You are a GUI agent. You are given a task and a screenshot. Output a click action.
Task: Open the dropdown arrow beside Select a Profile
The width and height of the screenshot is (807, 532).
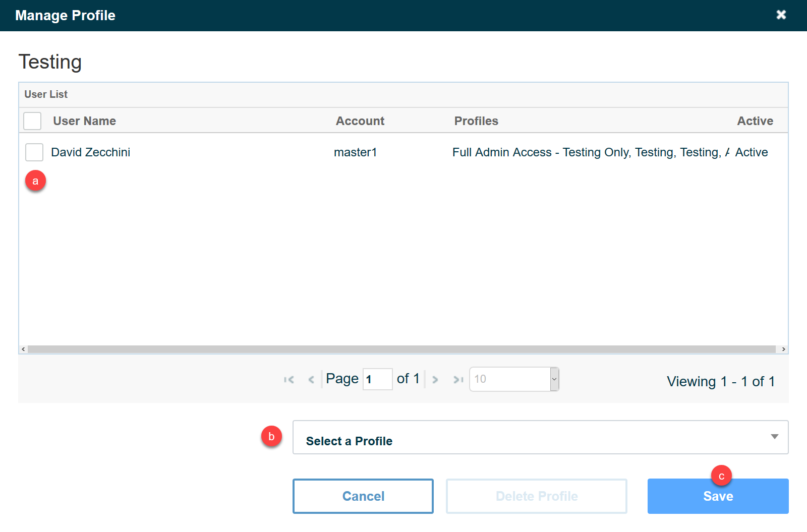coord(775,437)
